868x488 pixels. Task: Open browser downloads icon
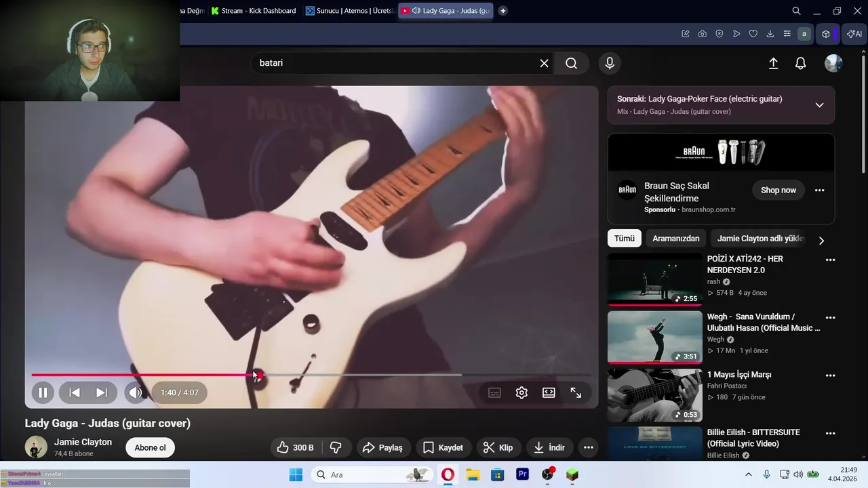(770, 34)
